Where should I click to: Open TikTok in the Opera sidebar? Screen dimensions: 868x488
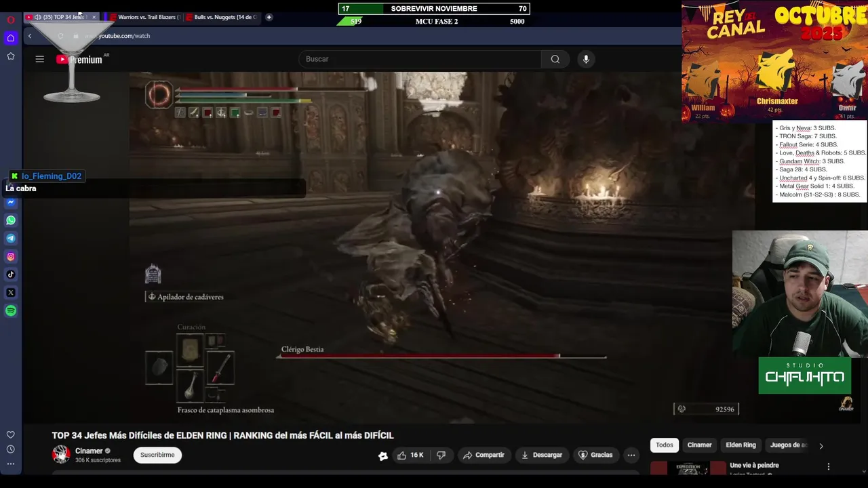[11, 274]
